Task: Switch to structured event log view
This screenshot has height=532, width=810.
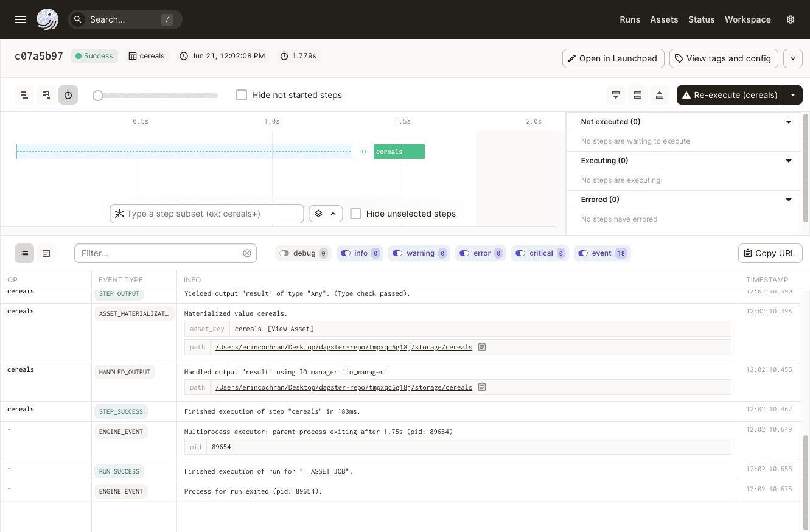Action: pos(24,253)
